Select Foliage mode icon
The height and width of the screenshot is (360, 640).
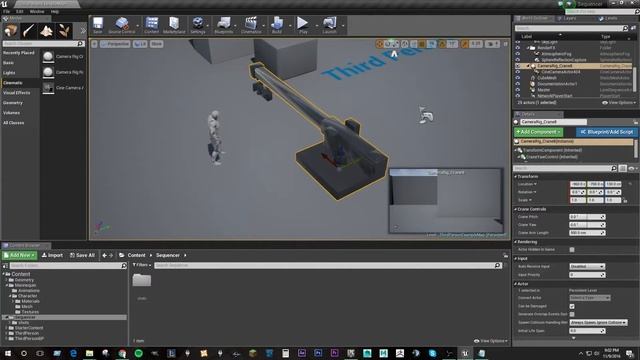(x=64, y=31)
